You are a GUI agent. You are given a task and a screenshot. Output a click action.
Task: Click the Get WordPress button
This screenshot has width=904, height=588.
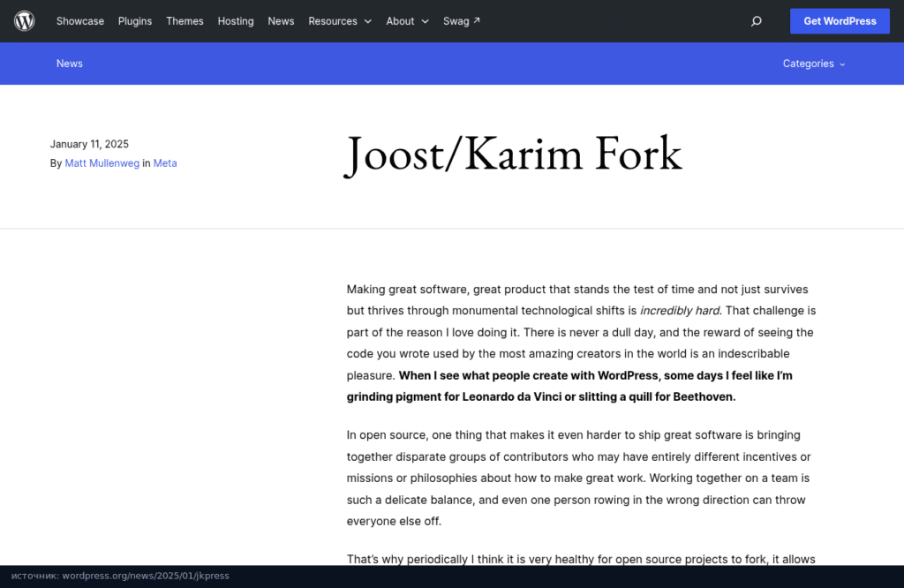pos(840,21)
